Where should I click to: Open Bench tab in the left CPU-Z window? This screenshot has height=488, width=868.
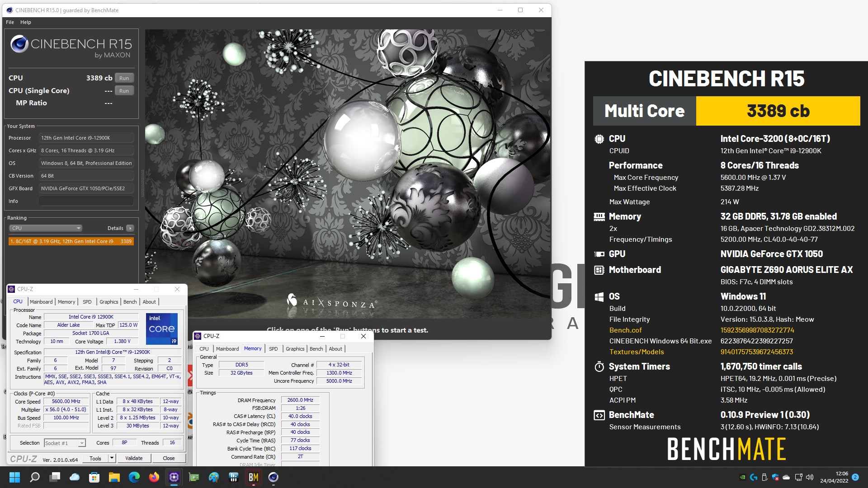(x=130, y=302)
